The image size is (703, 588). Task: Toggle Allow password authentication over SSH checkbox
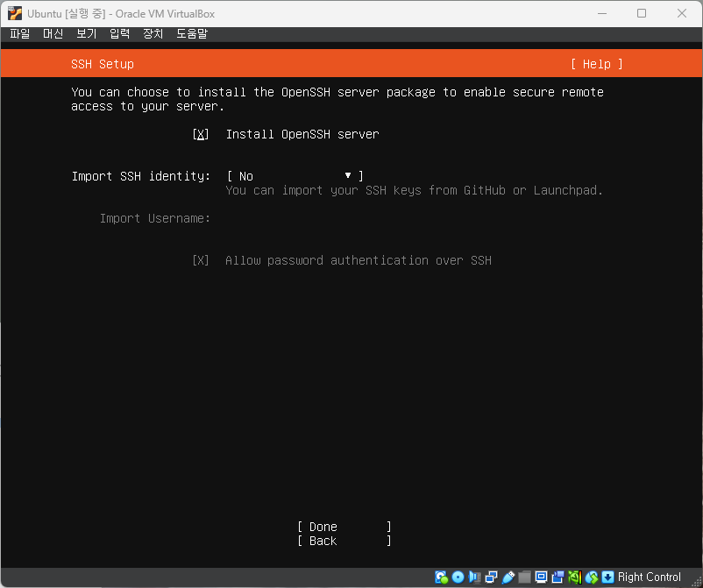[201, 260]
